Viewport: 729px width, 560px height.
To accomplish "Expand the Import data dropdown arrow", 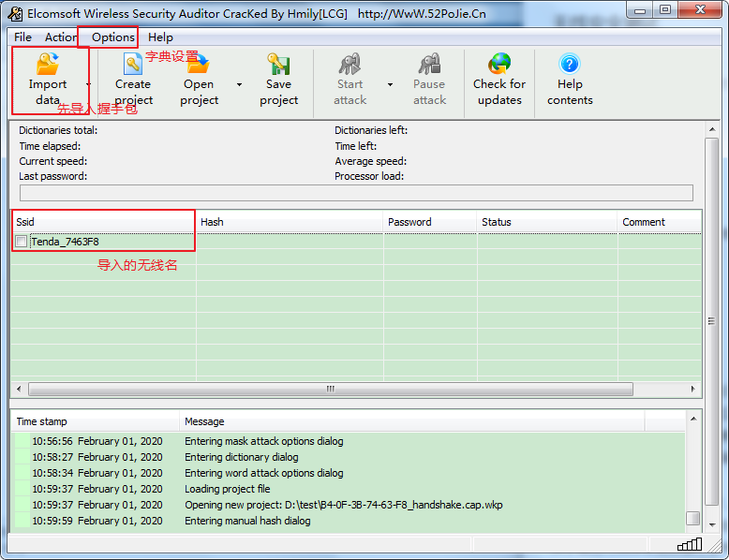I will (x=88, y=84).
